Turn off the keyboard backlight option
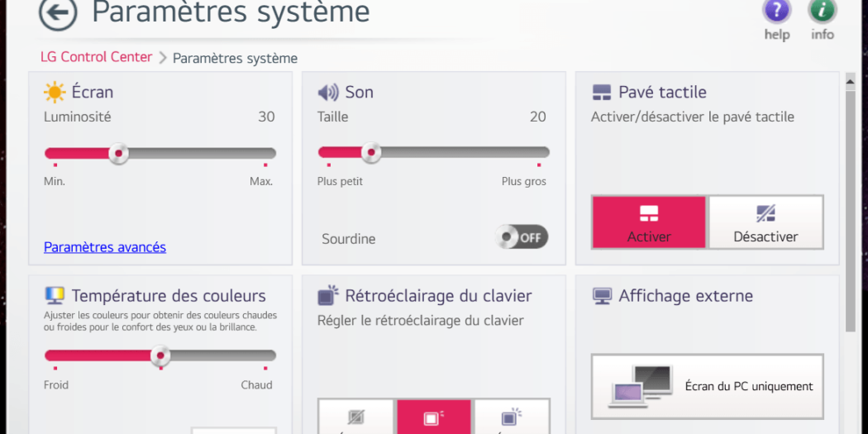This screenshot has width=868, height=434. (x=356, y=417)
